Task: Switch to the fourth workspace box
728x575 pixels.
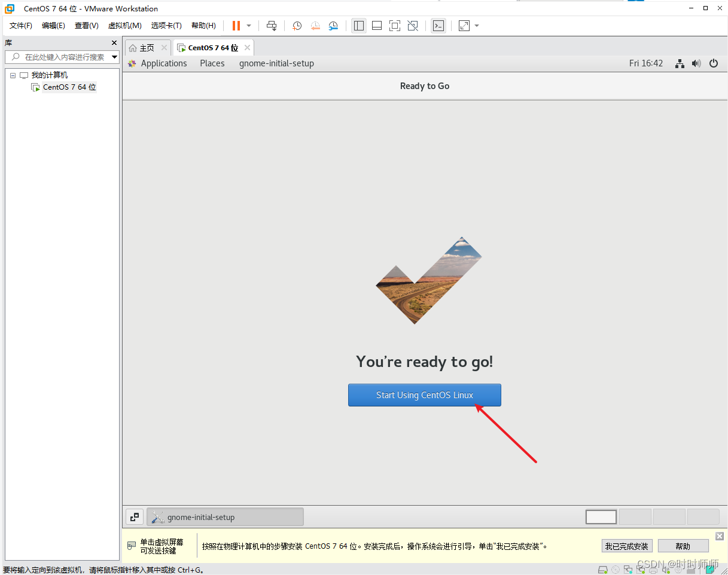Action: [703, 517]
